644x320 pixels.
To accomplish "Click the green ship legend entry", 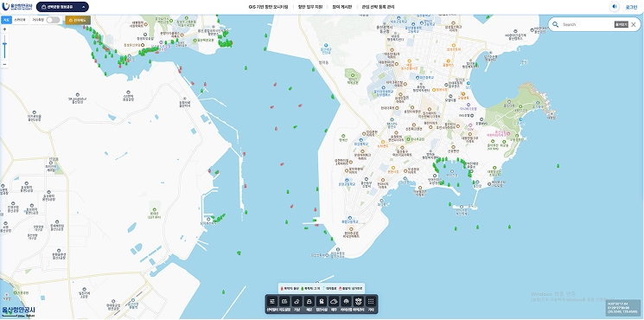I will click(x=311, y=288).
